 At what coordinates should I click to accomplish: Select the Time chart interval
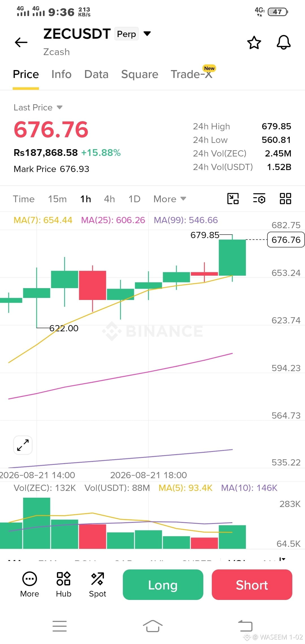point(24,199)
